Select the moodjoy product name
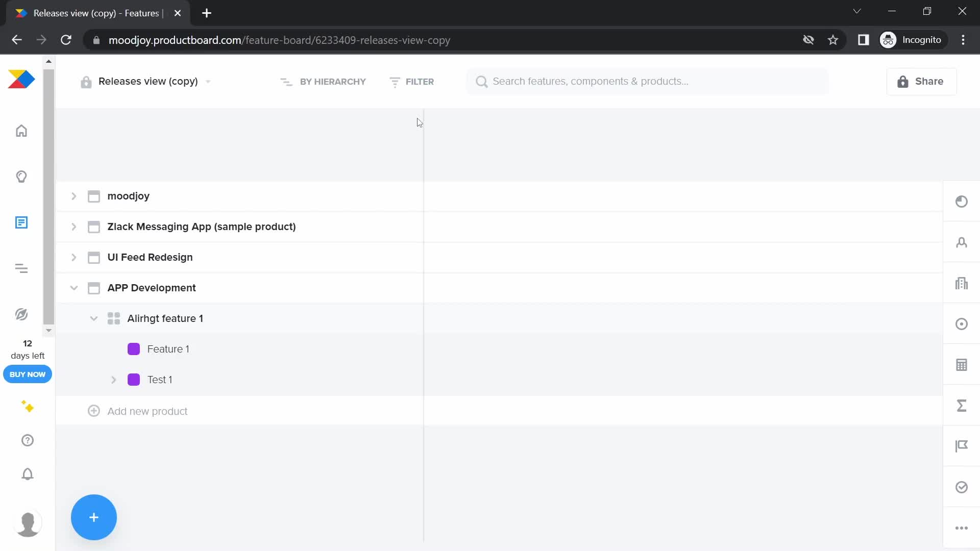Screen dimensions: 980x551 point(128,196)
